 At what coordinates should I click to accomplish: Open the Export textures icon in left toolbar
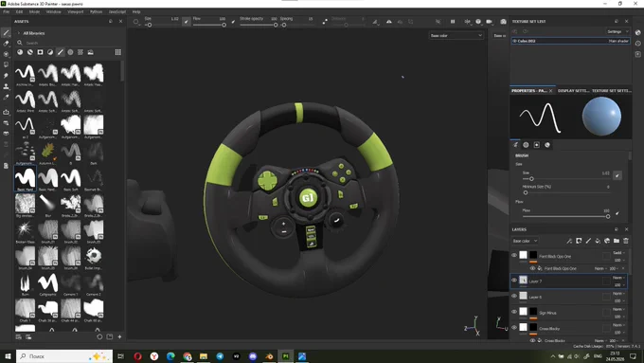pyautogui.click(x=6, y=112)
